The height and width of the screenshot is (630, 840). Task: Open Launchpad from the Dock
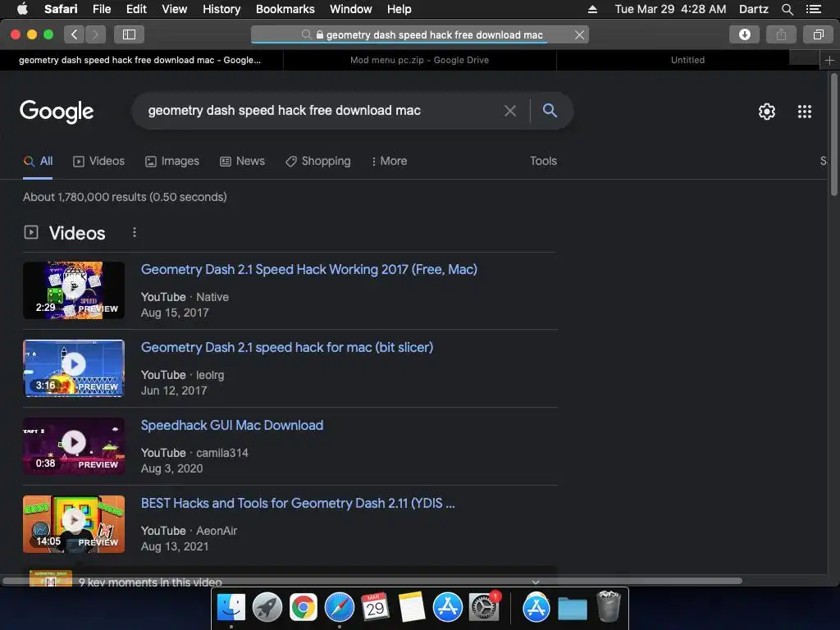267,608
